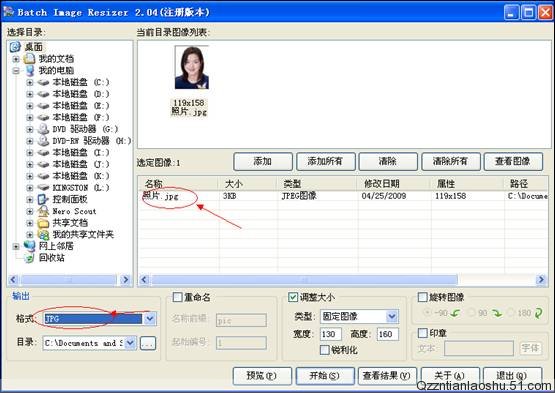This screenshot has height=393, width=555.
Task: Expand the 我的文档 tree node
Action: tap(16, 59)
